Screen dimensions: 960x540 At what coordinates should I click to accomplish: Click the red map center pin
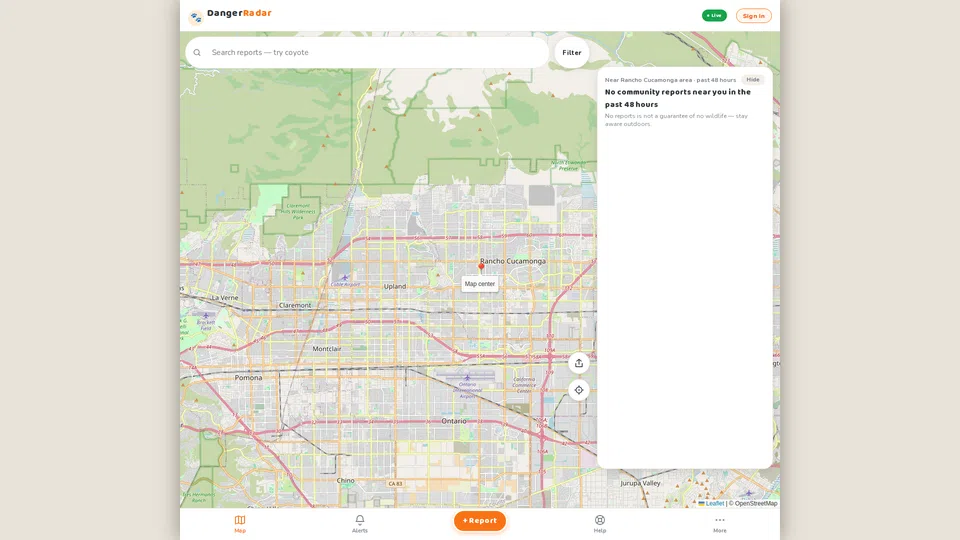tap(481, 266)
